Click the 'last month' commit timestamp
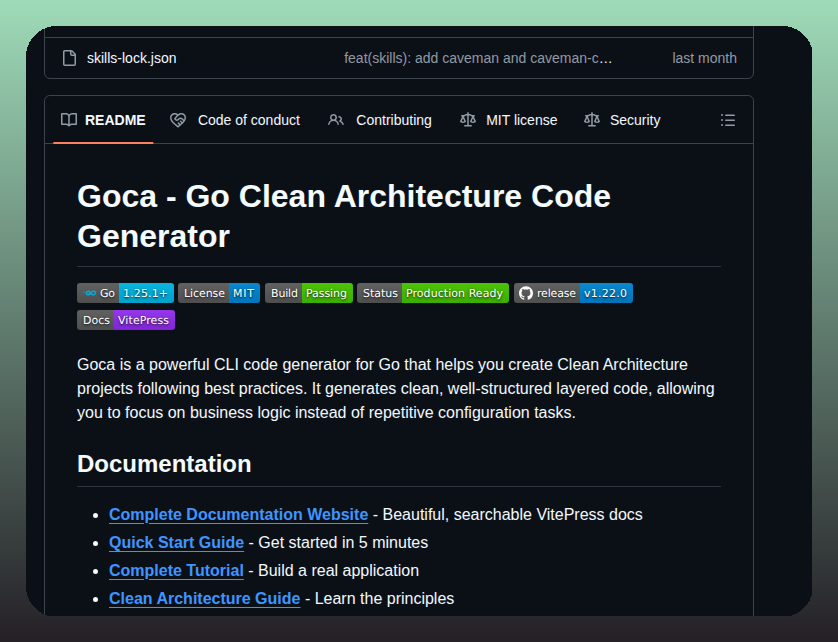Viewport: 838px width, 642px height. tap(704, 58)
